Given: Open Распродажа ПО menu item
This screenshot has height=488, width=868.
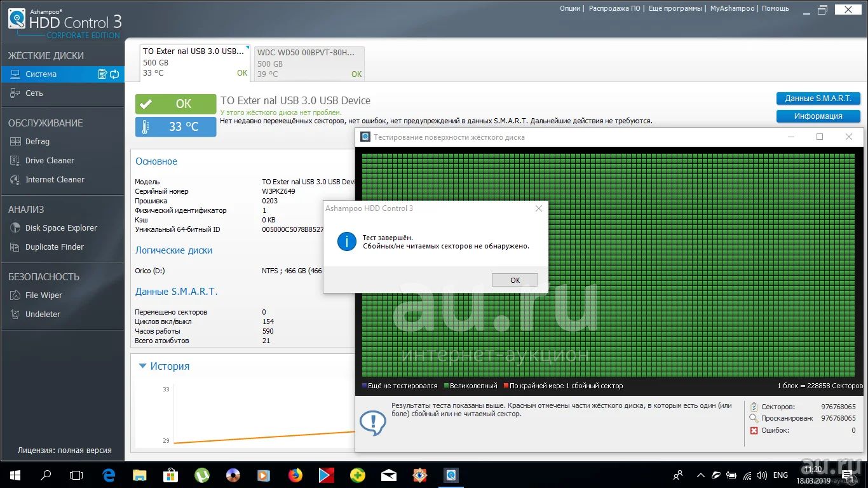Looking at the screenshot, I should tap(614, 8).
